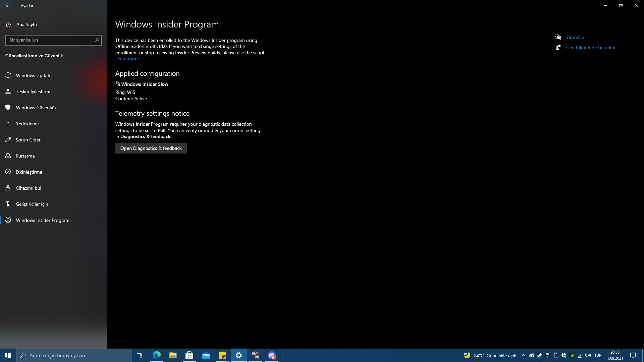Open Windows Güvenliği shield icon
This screenshot has height=362, width=644.
pos(8,108)
